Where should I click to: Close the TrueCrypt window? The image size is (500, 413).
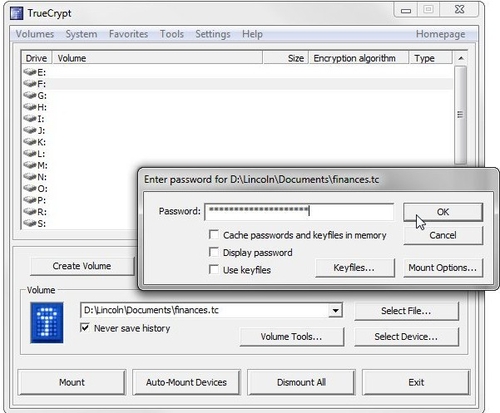[459, 10]
